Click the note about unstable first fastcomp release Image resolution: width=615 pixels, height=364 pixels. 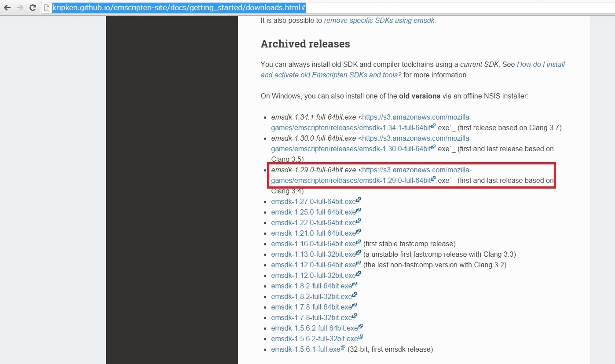click(439, 254)
